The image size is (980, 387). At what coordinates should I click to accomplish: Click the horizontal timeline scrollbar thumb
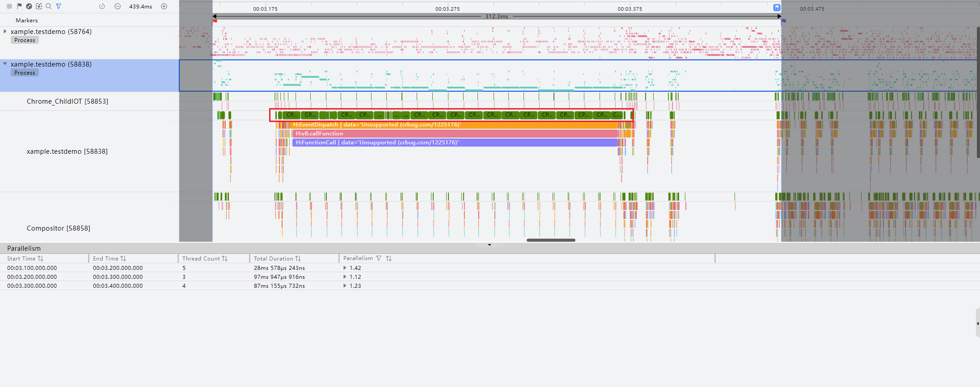click(x=551, y=240)
